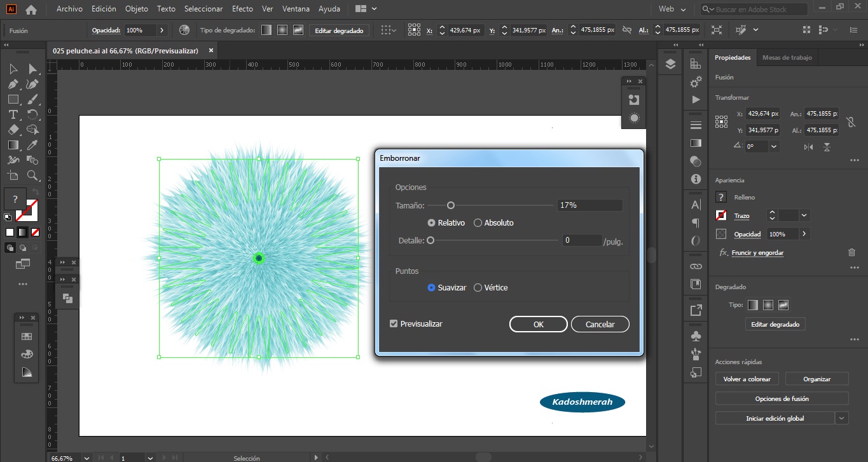Select the Eraser tool
Image resolution: width=868 pixels, height=462 pixels.
(13, 130)
